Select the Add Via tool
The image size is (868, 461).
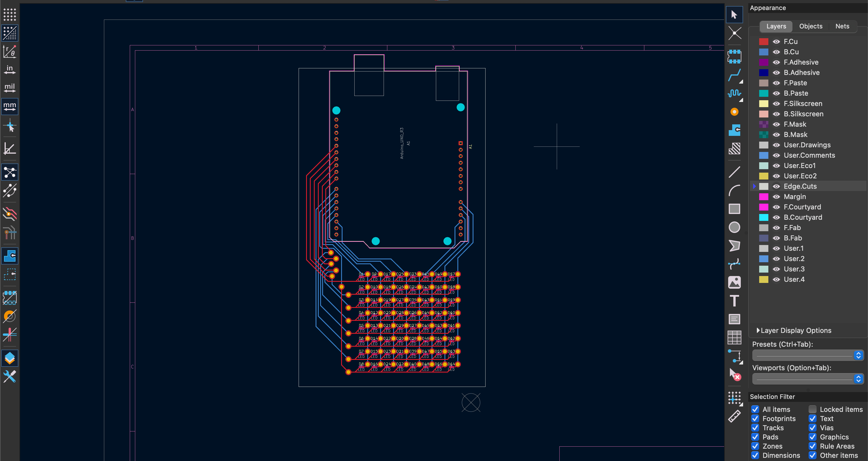734,111
